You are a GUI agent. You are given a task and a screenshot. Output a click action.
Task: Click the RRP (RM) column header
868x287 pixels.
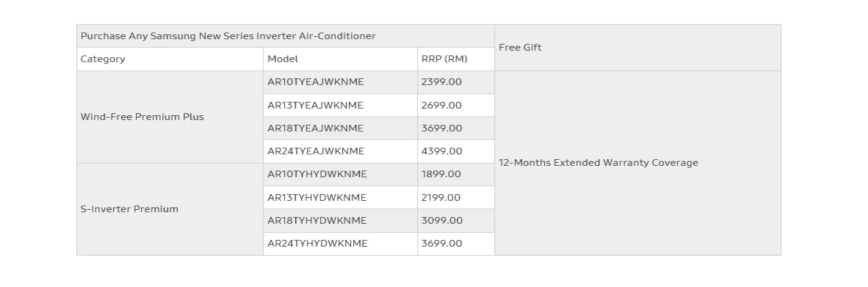point(456,59)
